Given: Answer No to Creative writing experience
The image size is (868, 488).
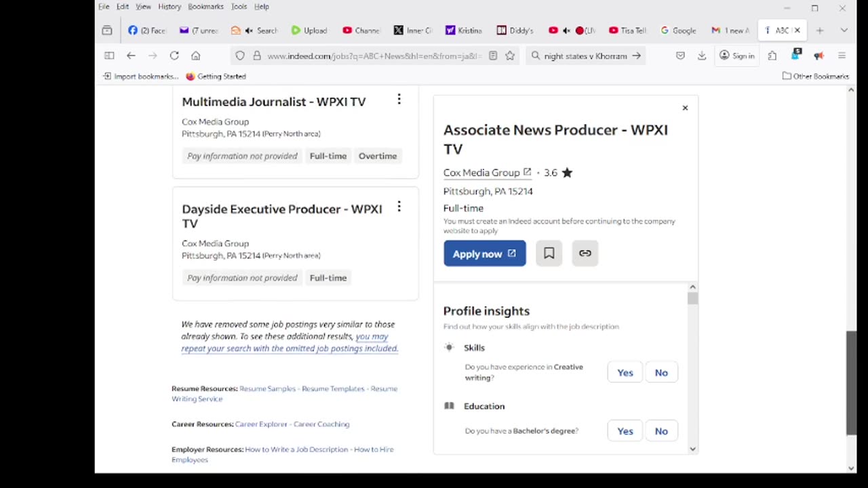Looking at the screenshot, I should point(661,373).
